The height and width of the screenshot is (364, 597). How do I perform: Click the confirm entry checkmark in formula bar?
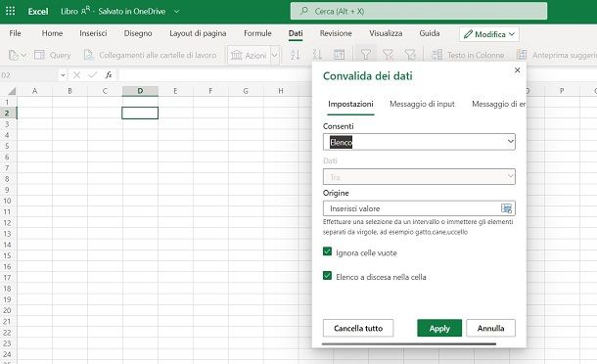tap(93, 75)
